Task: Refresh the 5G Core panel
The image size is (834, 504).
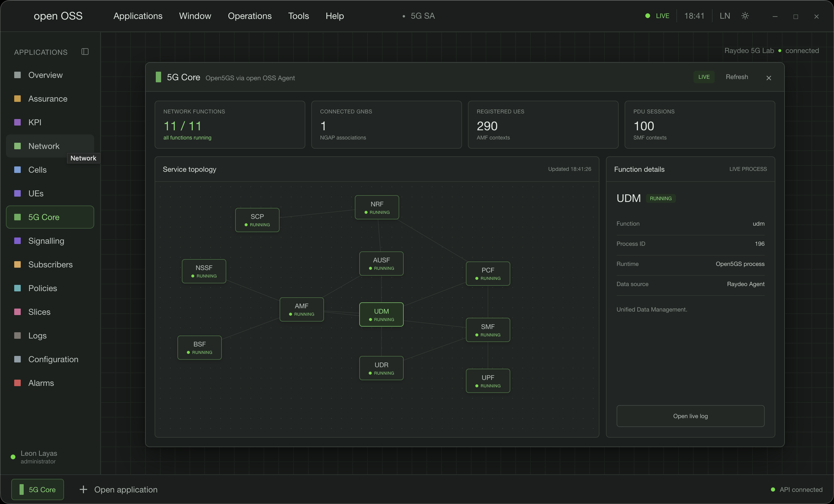Action: [737, 77]
